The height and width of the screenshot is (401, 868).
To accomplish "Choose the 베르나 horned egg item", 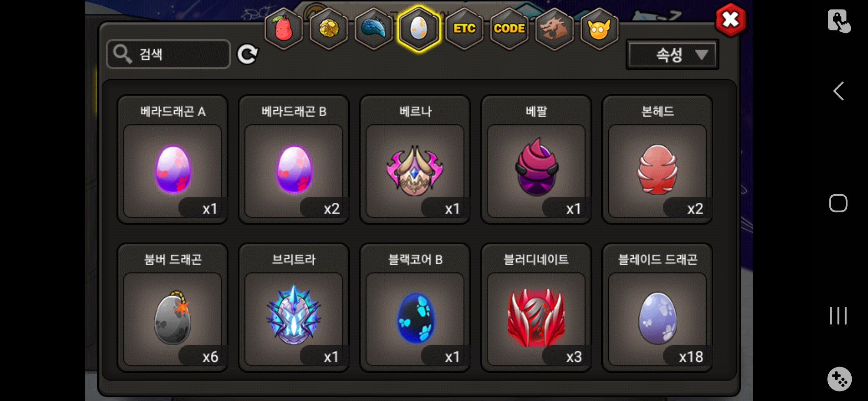I will (x=415, y=160).
